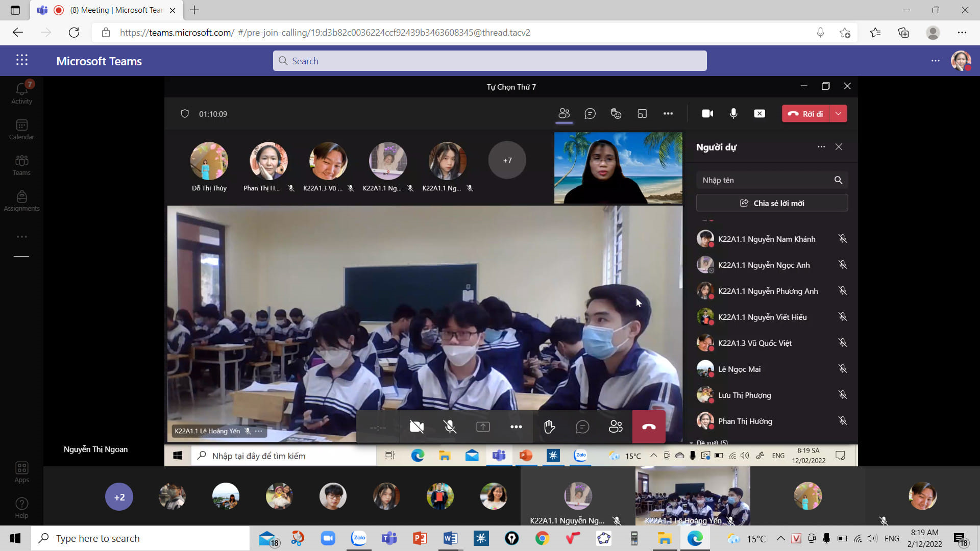The image size is (980, 551).
Task: Open meeting chat conversation icon
Action: click(590, 114)
